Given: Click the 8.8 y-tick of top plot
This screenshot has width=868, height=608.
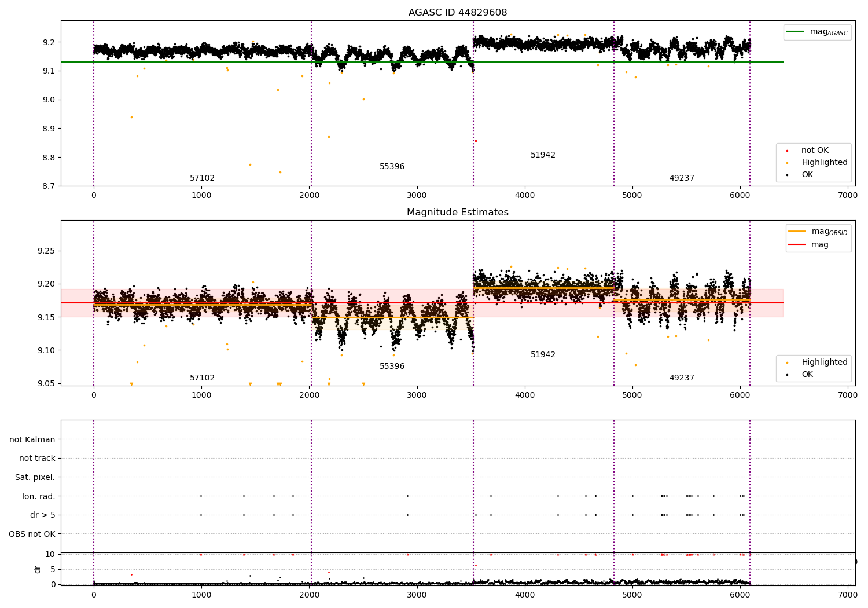Looking at the screenshot, I should coord(49,158).
